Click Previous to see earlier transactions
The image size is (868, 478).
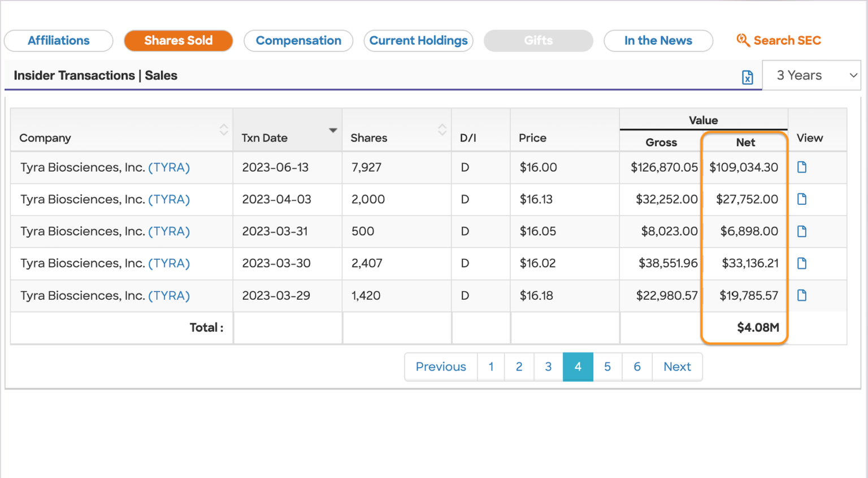point(440,367)
